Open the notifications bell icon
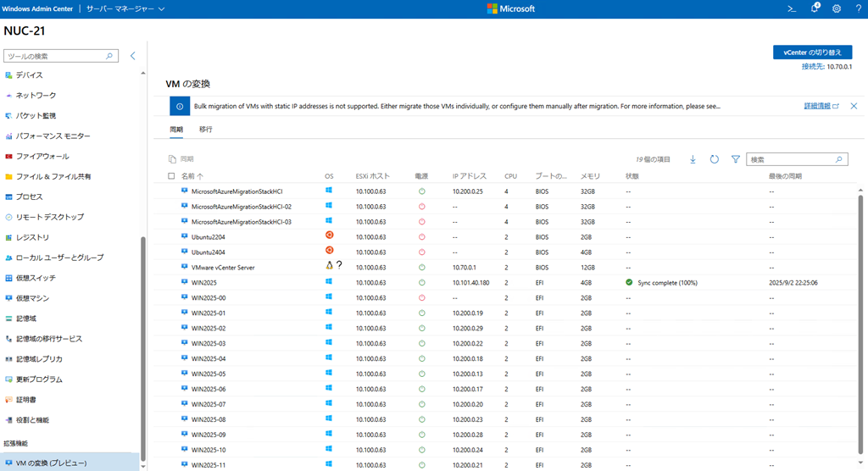The height and width of the screenshot is (471, 868). point(815,8)
